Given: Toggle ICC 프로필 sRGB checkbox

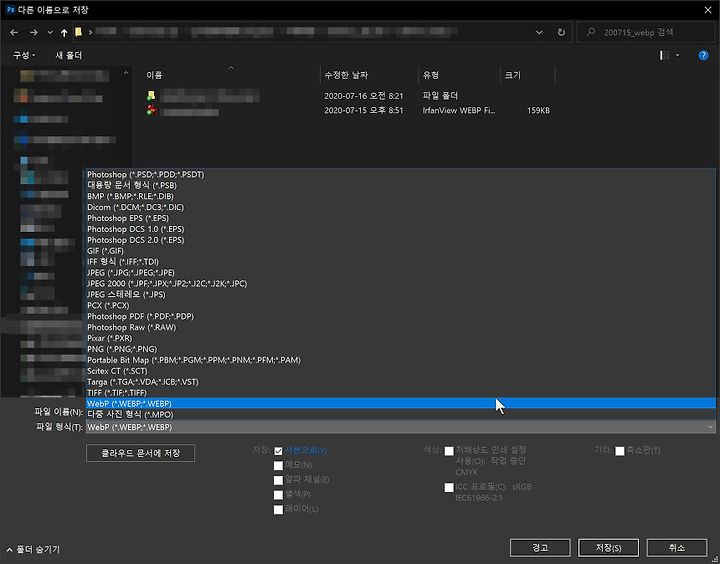Looking at the screenshot, I should click(449, 488).
